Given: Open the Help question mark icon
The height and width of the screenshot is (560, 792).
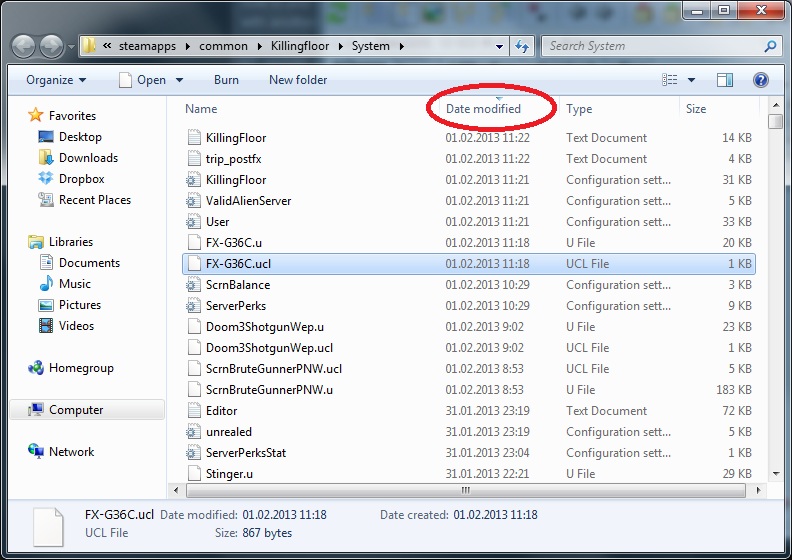Looking at the screenshot, I should 760,80.
